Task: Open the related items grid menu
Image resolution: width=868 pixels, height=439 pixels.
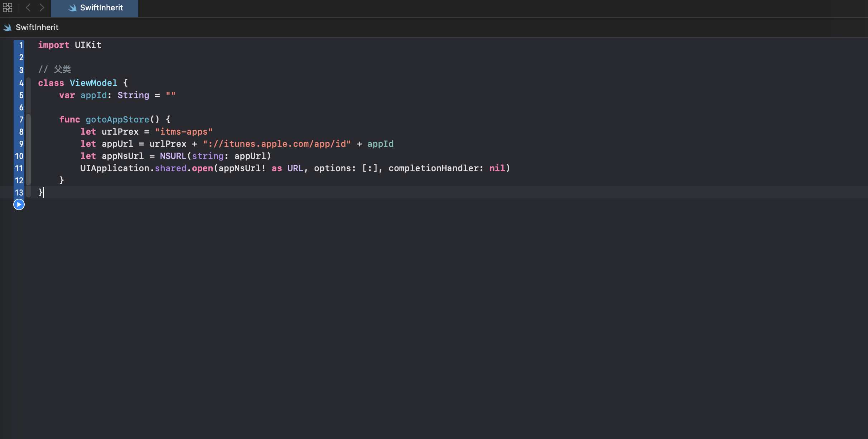Action: coord(8,8)
